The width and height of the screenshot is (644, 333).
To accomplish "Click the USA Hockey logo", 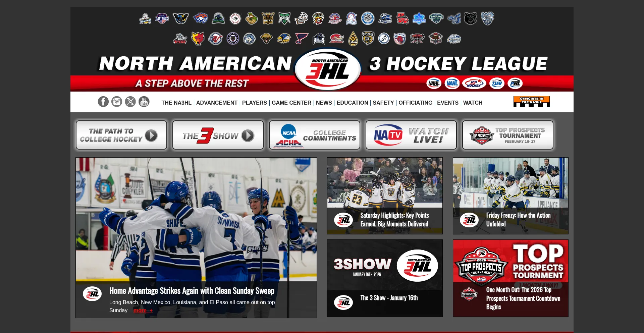I will tap(474, 83).
